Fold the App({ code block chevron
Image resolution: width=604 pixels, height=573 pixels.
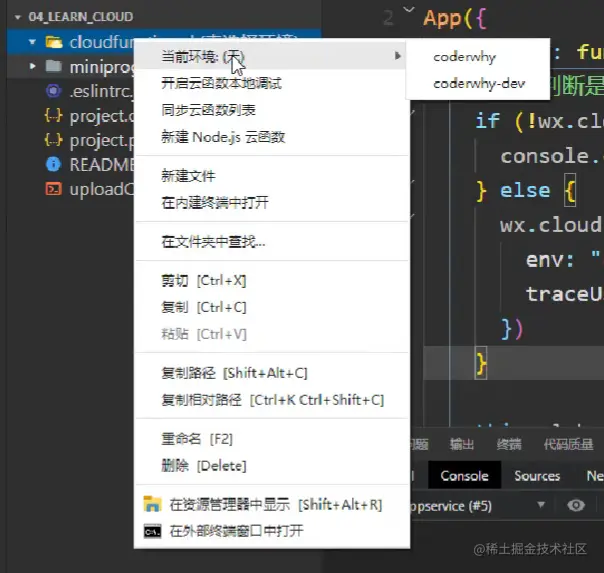(x=409, y=9)
